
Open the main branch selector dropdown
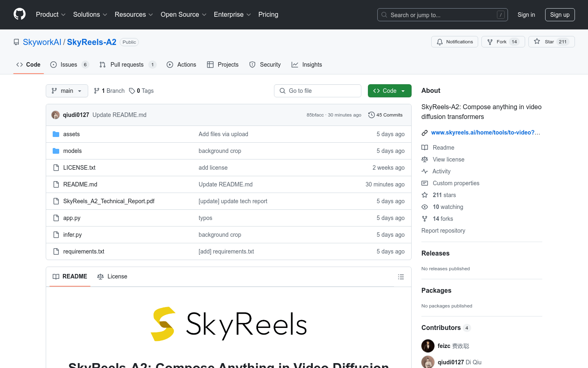[x=67, y=91]
